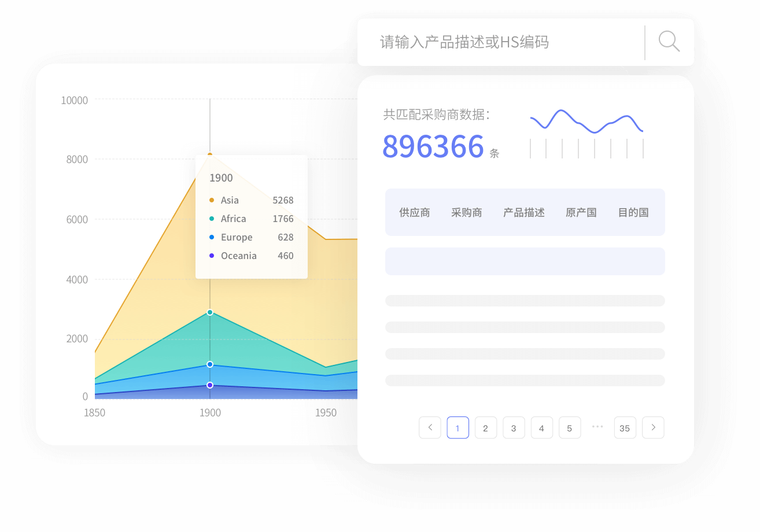Expand the pagination ellipsis
This screenshot has width=760, height=532.
pos(597,426)
